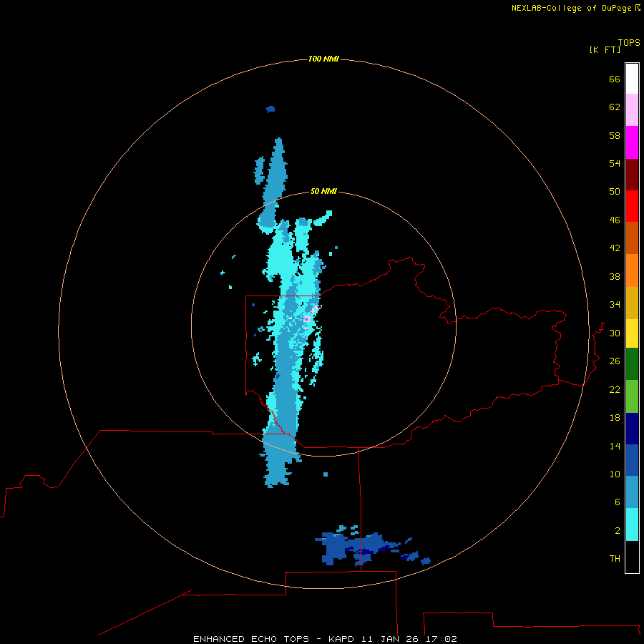This screenshot has height=644, width=644.
Task: Click the dark green 26 kft swatch
Action: pyautogui.click(x=632, y=364)
